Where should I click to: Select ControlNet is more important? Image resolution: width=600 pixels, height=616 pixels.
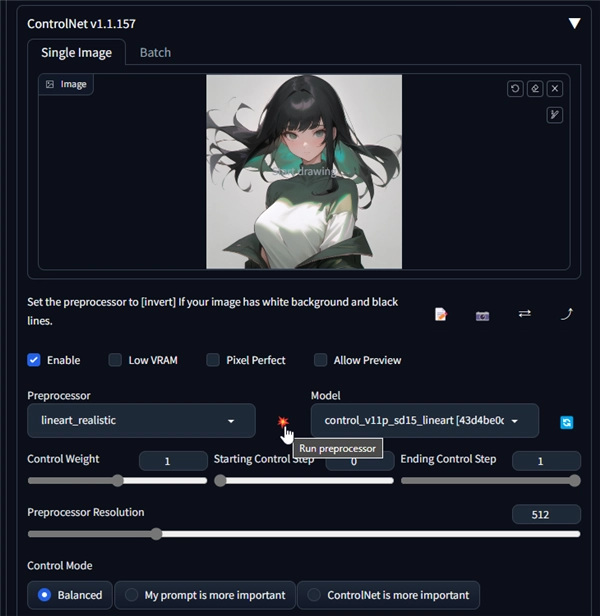389,595
